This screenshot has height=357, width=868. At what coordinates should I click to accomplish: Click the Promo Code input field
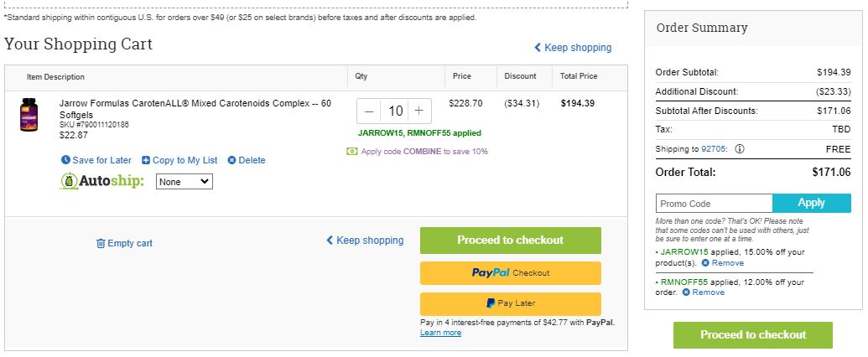(714, 203)
